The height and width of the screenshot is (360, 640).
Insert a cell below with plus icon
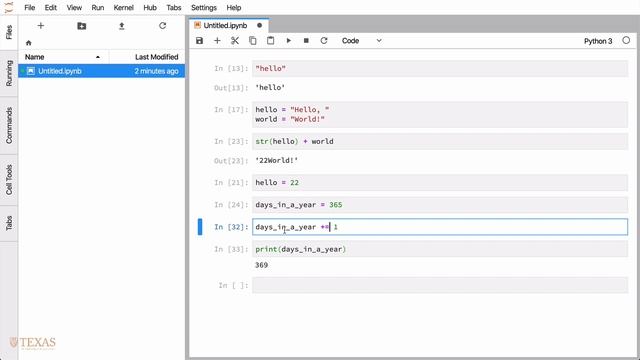coord(217,41)
